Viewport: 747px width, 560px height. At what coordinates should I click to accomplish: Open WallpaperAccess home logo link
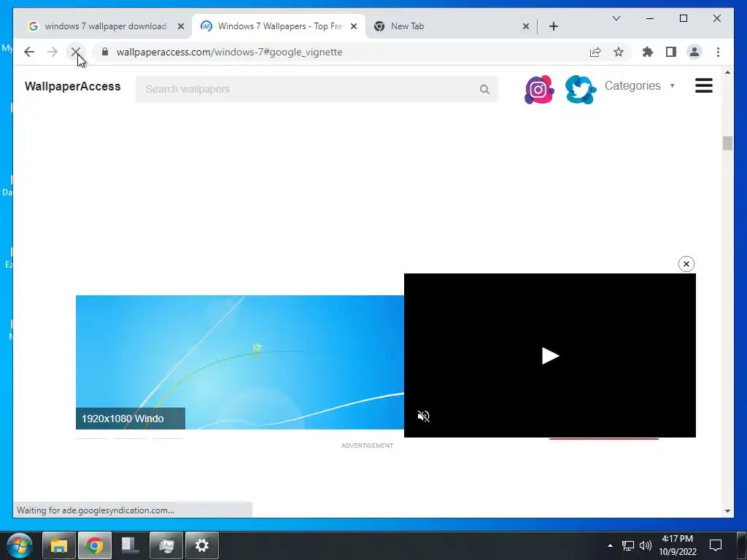point(72,86)
